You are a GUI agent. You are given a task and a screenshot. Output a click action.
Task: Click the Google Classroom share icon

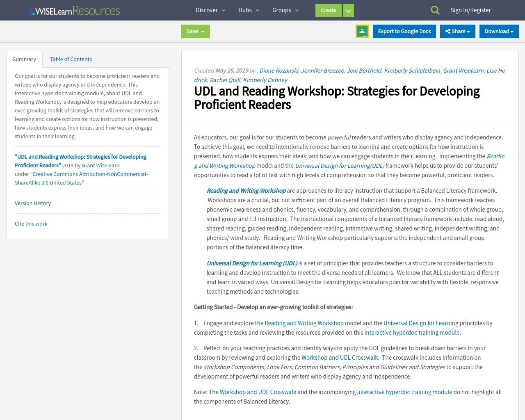click(362, 30)
